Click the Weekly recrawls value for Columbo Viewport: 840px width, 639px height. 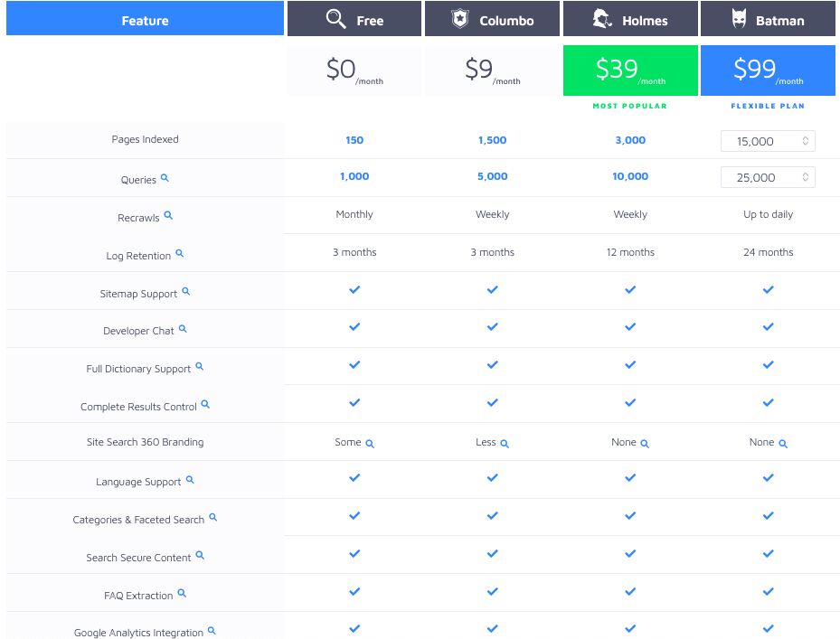(492, 214)
